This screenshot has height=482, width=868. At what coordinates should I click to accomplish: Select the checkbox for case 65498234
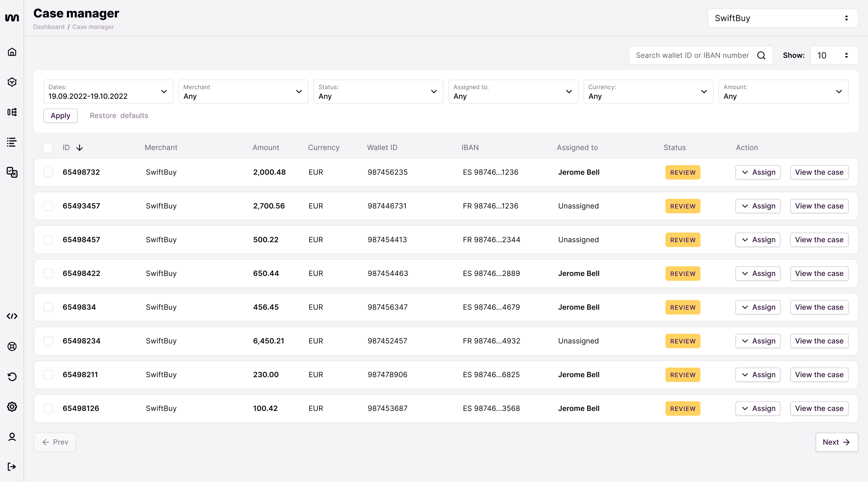pos(48,341)
